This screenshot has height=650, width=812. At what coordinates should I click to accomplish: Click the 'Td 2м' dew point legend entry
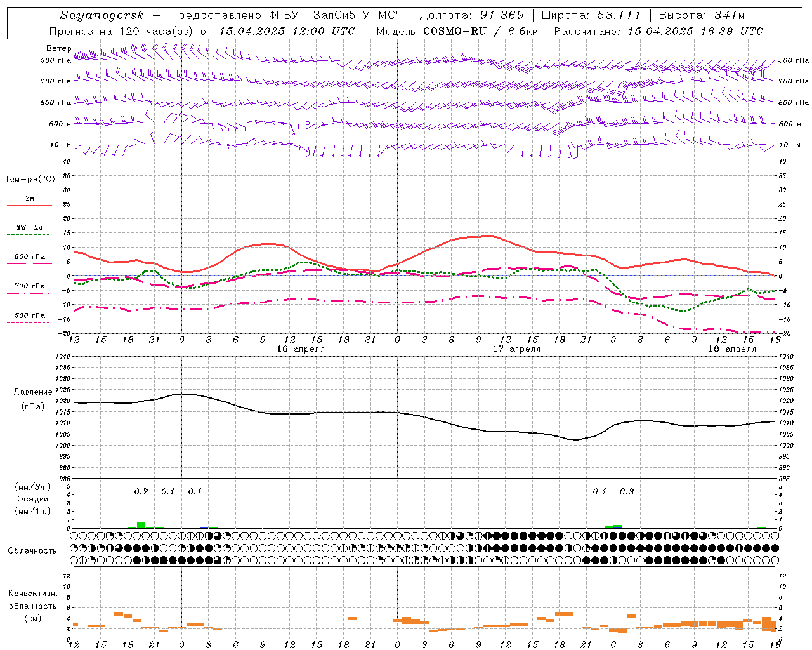pos(30,227)
